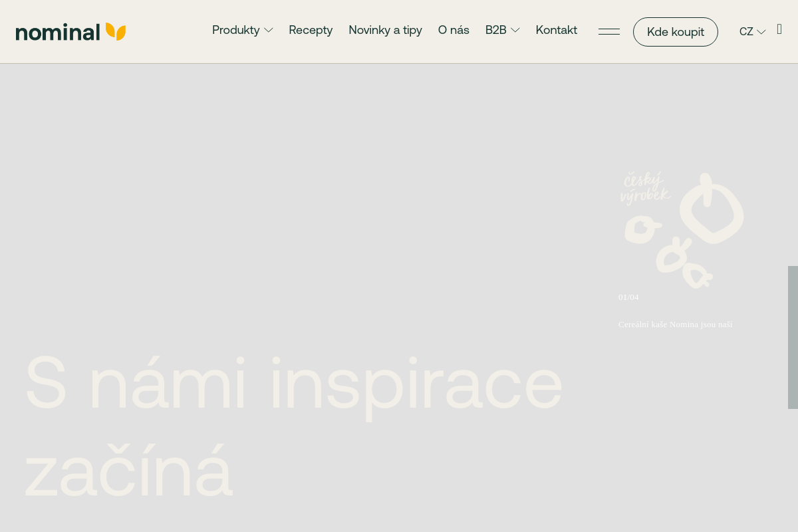Click the nominal logo to go home

[59, 32]
